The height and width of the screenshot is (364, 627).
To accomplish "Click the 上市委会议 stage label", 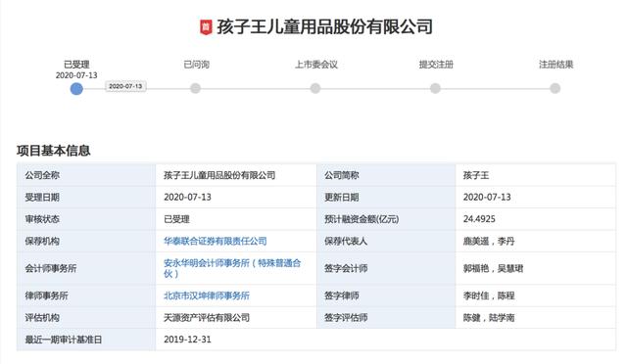I will [315, 65].
